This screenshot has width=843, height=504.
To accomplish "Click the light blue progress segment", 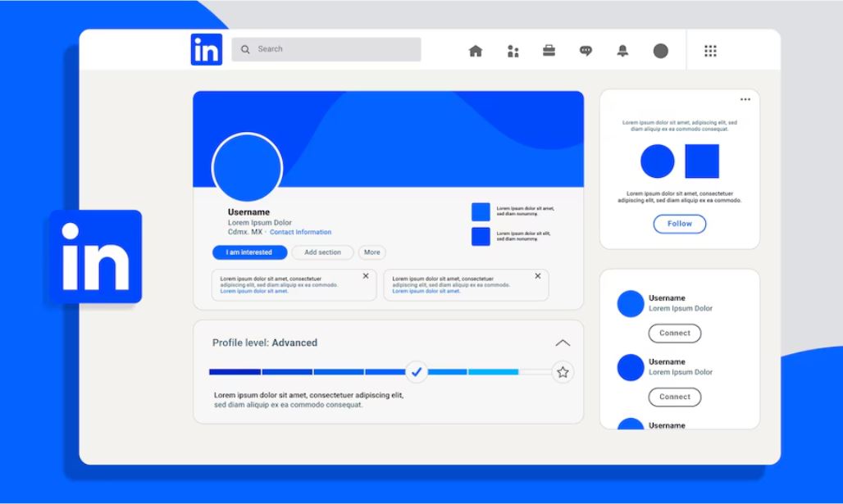I will [x=494, y=372].
